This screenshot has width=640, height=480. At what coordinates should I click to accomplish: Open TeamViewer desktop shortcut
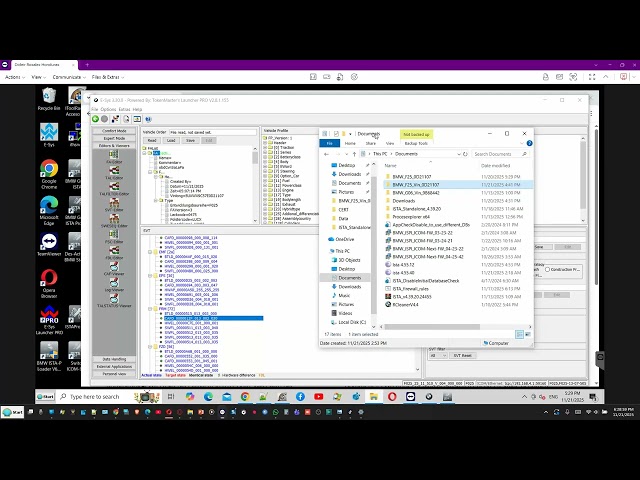[49, 244]
